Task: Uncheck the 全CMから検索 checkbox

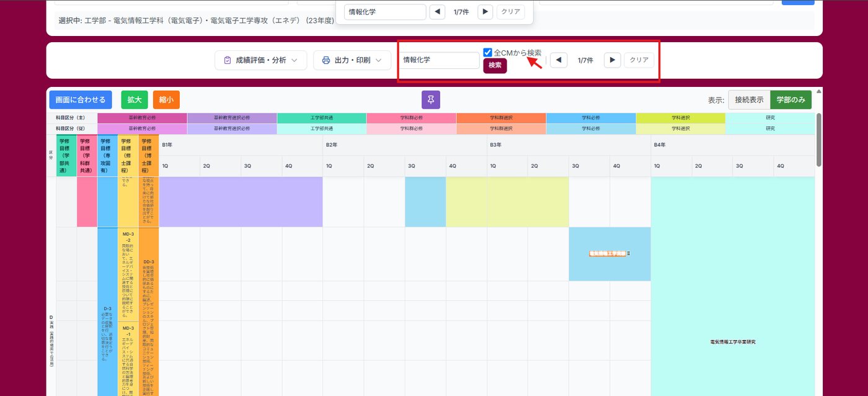Action: [x=488, y=53]
